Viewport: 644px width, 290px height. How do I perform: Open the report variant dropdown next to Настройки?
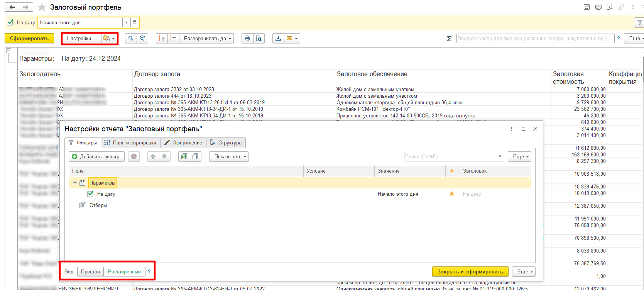[x=109, y=38]
